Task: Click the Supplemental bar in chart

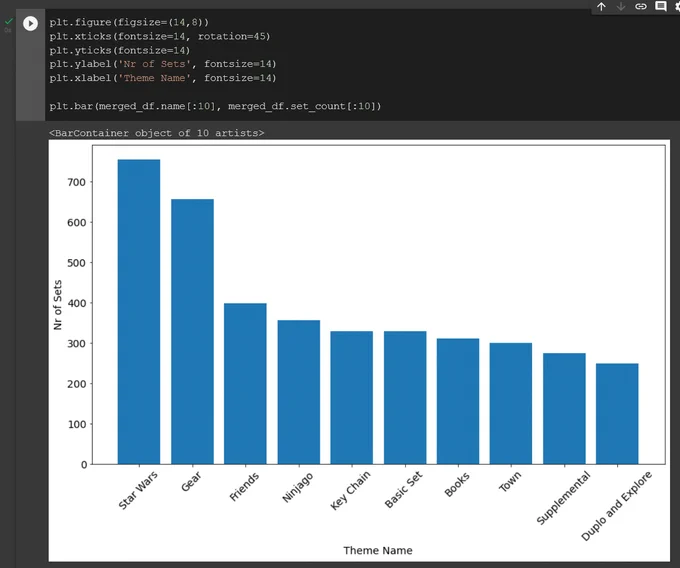Action: pyautogui.click(x=564, y=408)
